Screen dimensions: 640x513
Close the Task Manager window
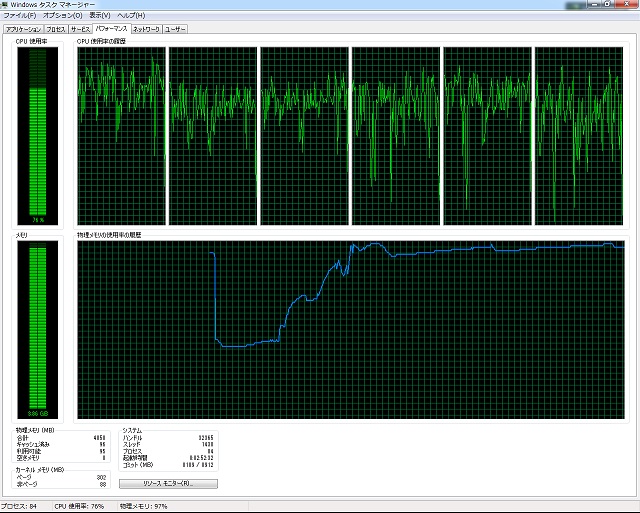coord(627,4)
